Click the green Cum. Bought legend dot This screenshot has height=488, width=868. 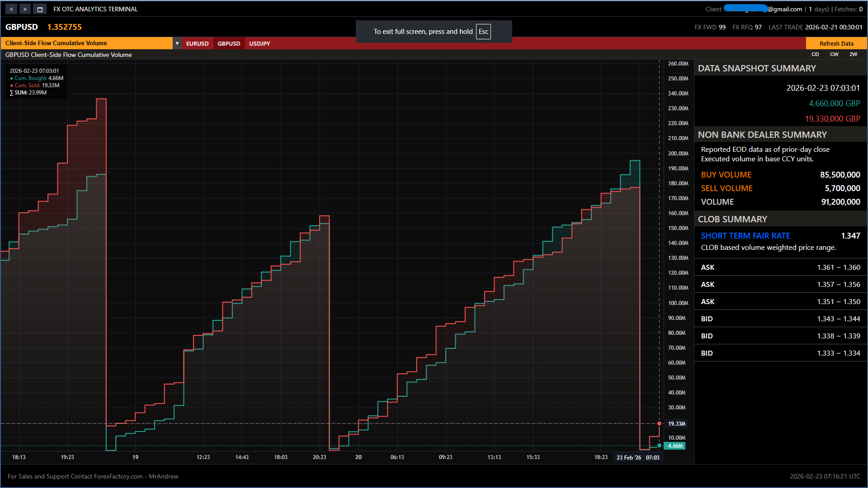12,78
